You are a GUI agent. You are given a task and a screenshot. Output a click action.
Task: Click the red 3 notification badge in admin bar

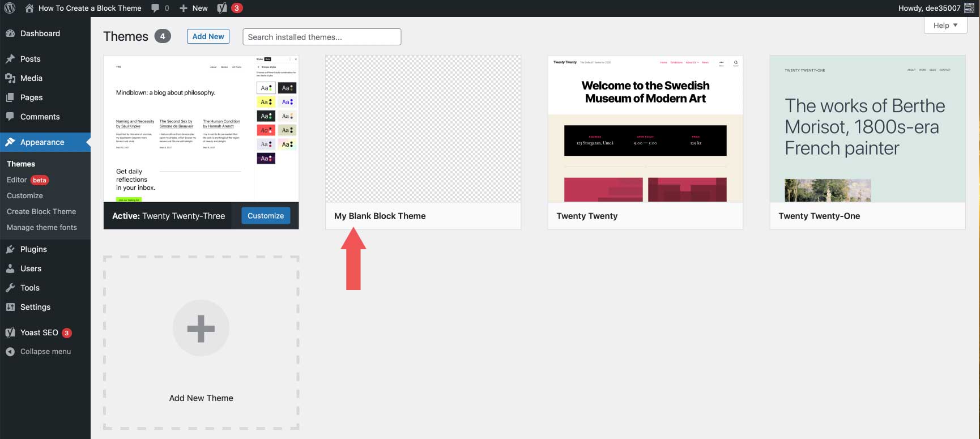click(237, 8)
